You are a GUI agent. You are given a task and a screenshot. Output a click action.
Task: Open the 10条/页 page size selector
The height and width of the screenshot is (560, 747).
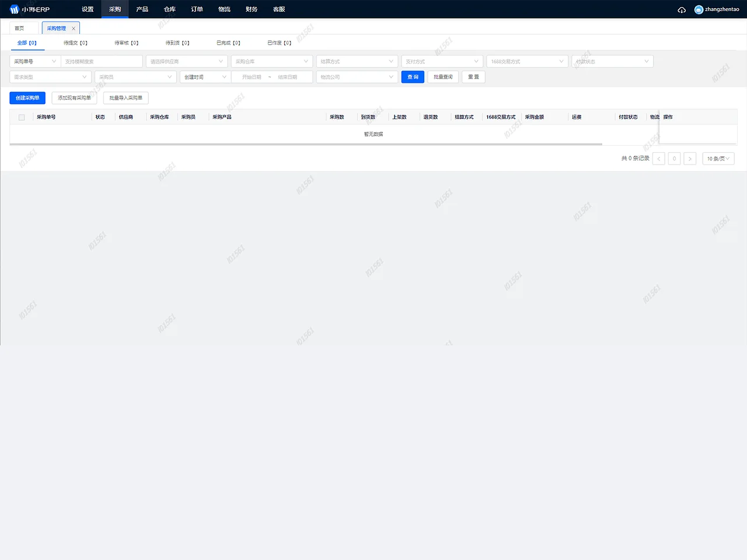pos(718,158)
